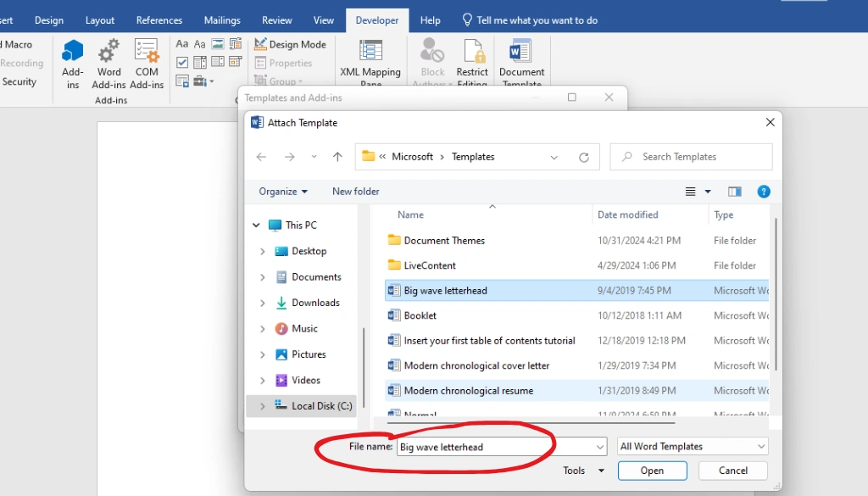This screenshot has height=496, width=868.
Task: Insert Building Block Gallery control
Action: click(x=236, y=44)
